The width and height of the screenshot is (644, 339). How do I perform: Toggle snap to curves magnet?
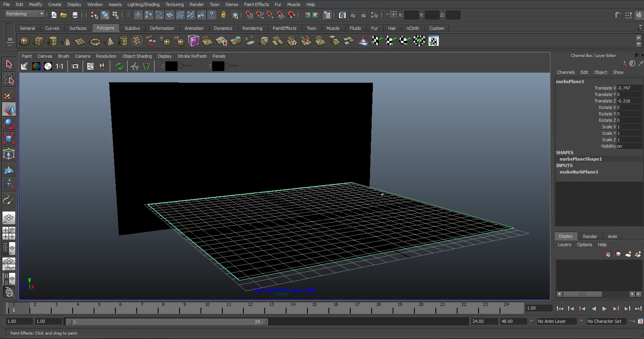[259, 15]
